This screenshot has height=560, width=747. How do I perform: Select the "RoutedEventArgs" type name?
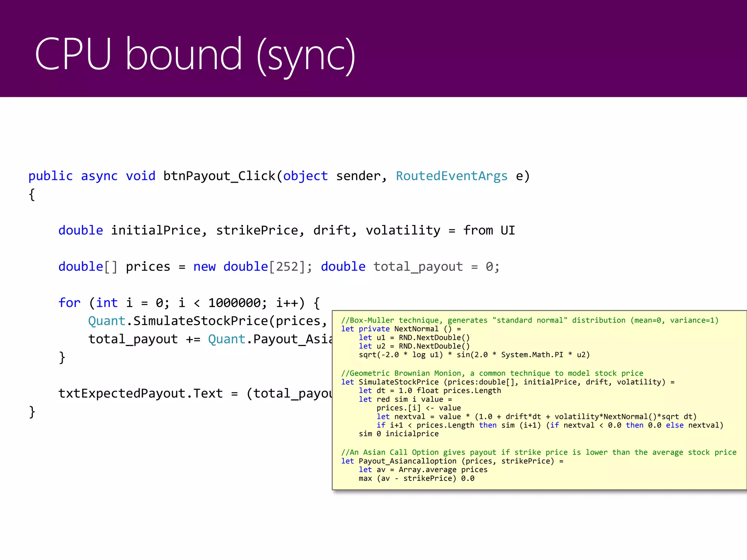(x=452, y=176)
